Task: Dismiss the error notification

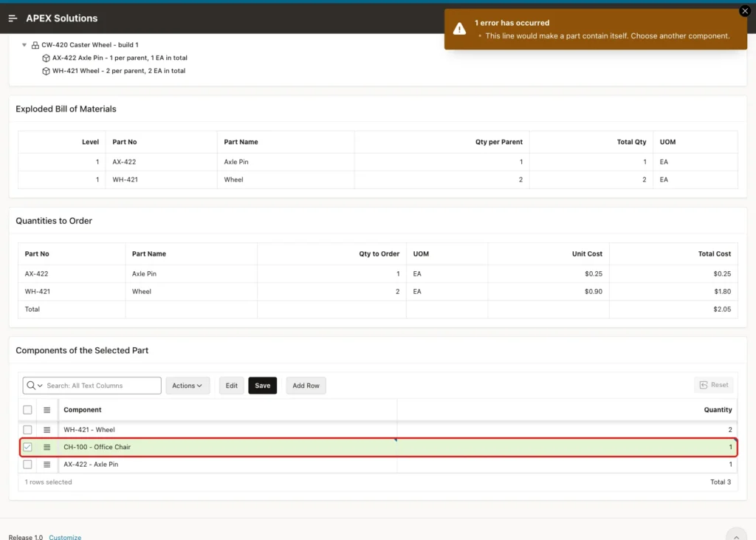Action: coord(744,11)
